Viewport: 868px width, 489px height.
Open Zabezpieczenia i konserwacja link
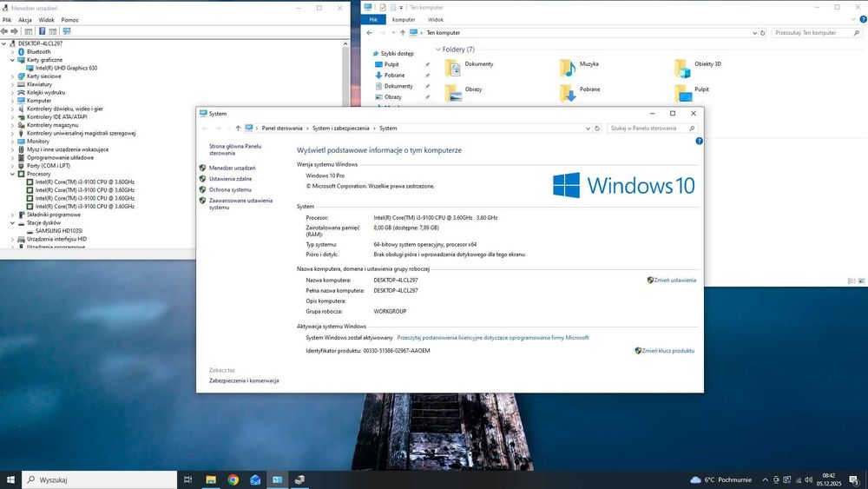pos(244,381)
